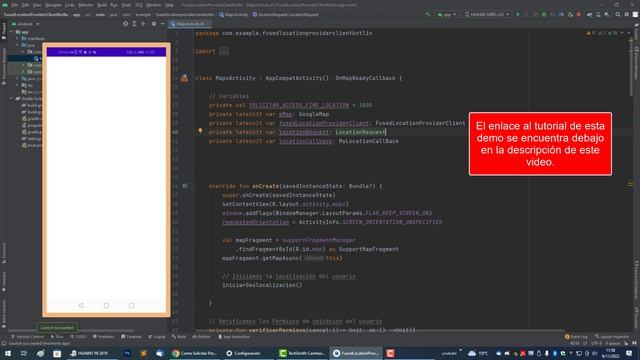The height and width of the screenshot is (360, 640).
Task: Open the Navigate menu
Action: [x=53, y=5]
